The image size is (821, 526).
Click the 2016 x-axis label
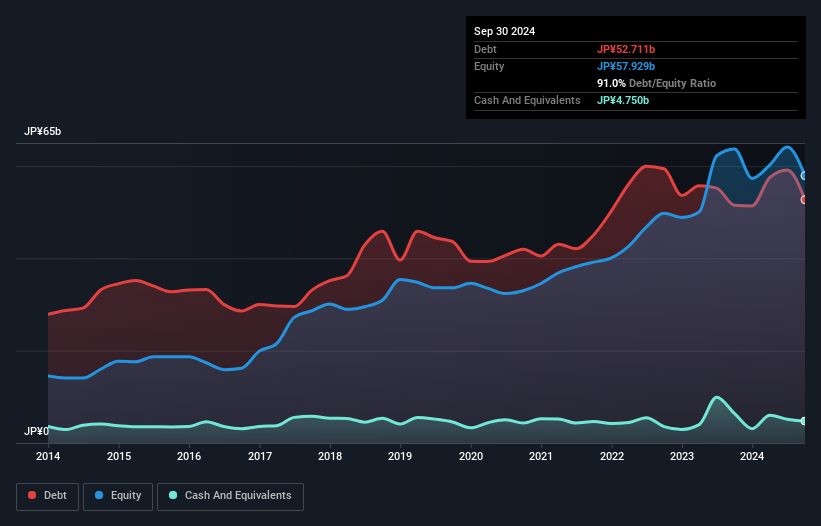point(189,456)
